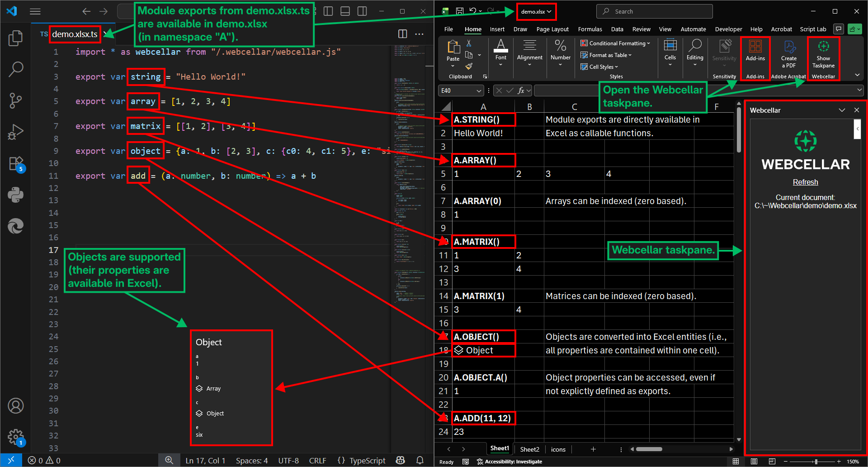This screenshot has height=467, width=868.
Task: Undo the last action in Excel
Action: click(472, 11)
